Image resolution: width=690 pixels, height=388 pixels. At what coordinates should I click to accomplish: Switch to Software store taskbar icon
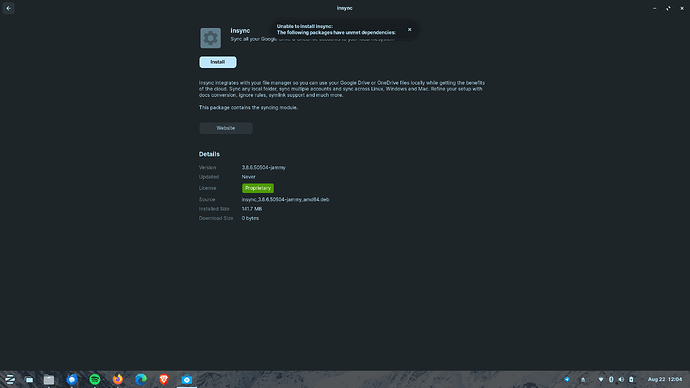coord(187,379)
